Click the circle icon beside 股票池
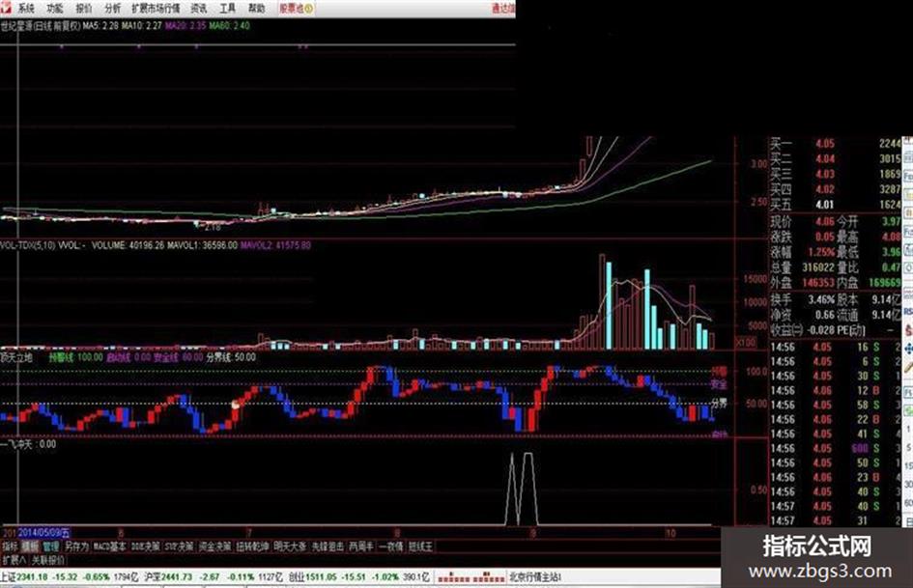The height and width of the screenshot is (588, 913). [309, 8]
